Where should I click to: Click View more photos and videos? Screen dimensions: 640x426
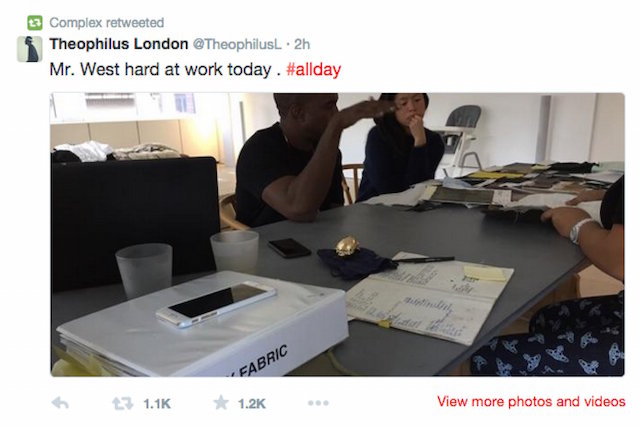tap(531, 402)
